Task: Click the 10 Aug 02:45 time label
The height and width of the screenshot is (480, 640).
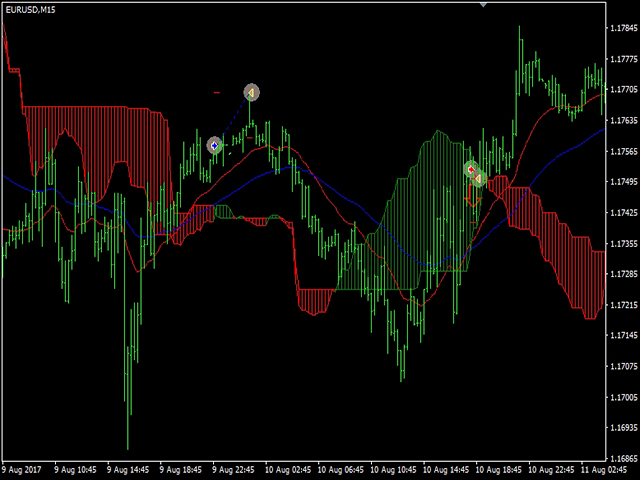Action: pyautogui.click(x=288, y=470)
